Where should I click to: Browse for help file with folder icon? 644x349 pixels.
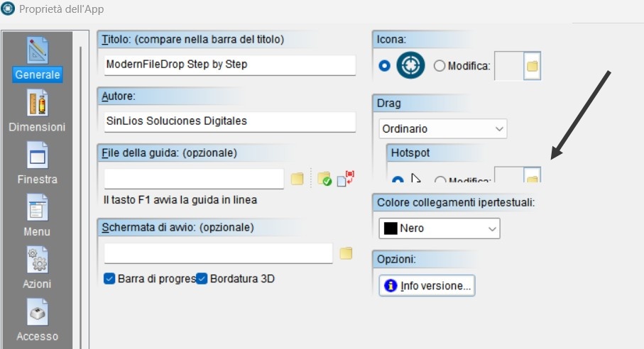click(x=297, y=179)
